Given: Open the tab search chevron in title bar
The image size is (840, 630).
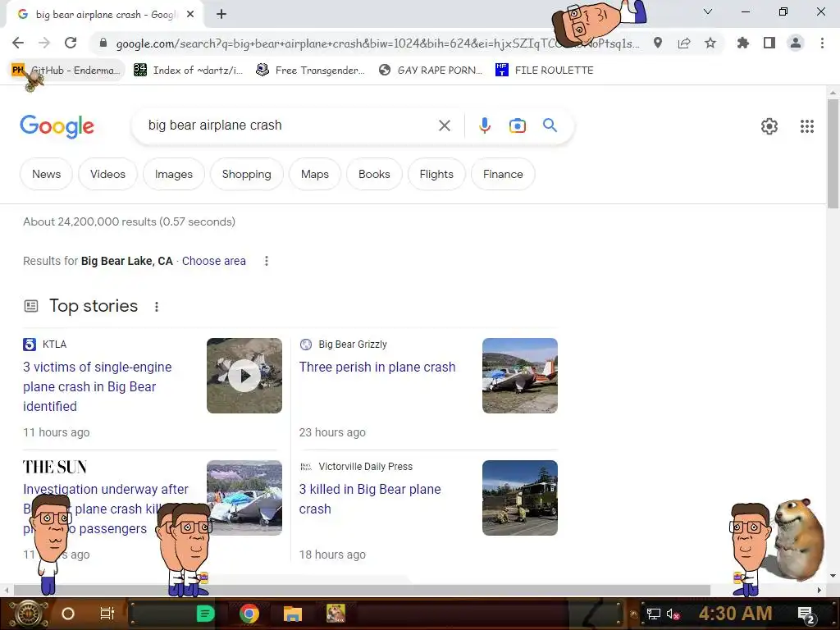Looking at the screenshot, I should pos(708,11).
